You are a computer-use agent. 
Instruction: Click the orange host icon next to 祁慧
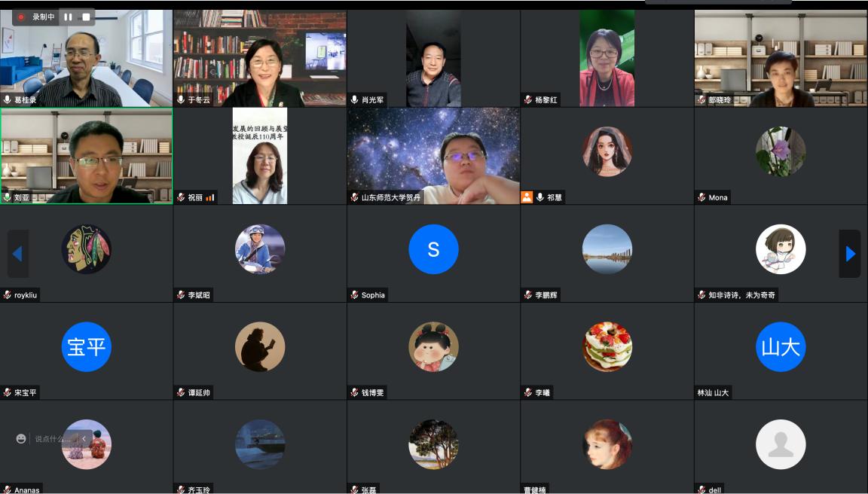(x=527, y=197)
